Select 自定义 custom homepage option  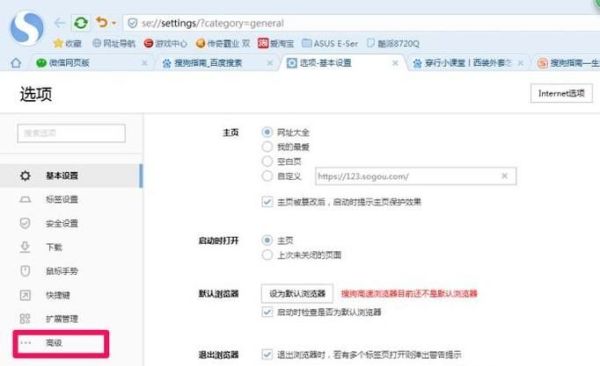(x=267, y=176)
